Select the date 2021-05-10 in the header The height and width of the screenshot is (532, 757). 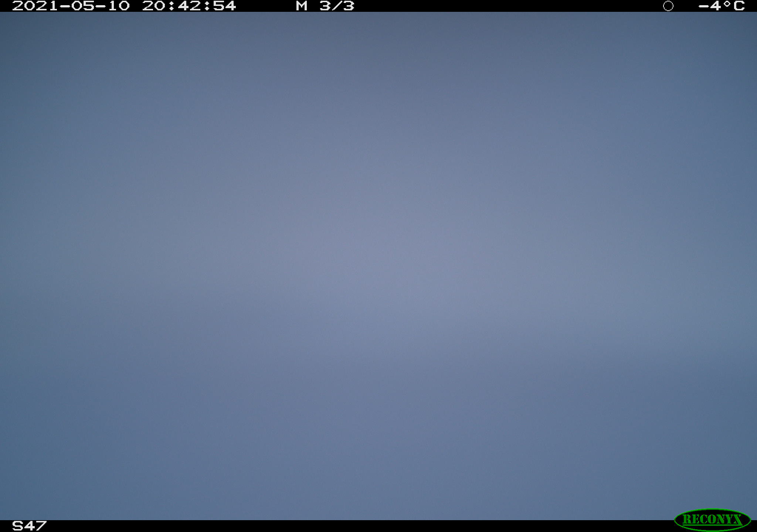pyautogui.click(x=71, y=6)
